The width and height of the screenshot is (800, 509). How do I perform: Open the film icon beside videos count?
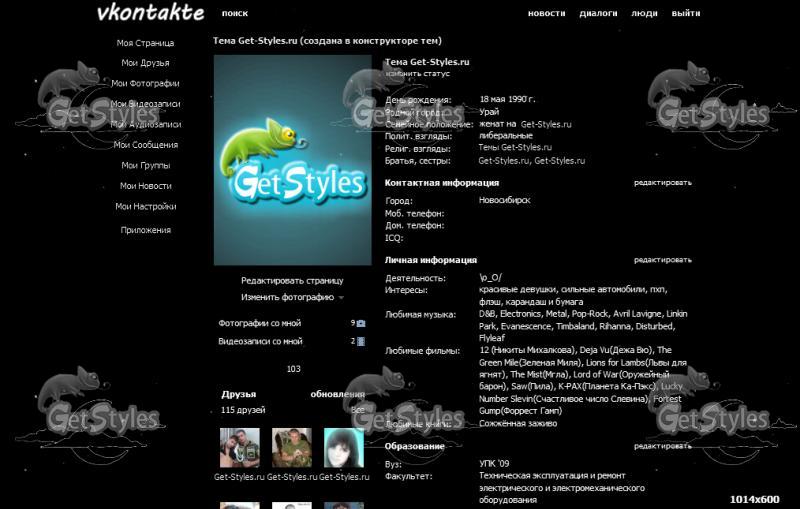361,341
